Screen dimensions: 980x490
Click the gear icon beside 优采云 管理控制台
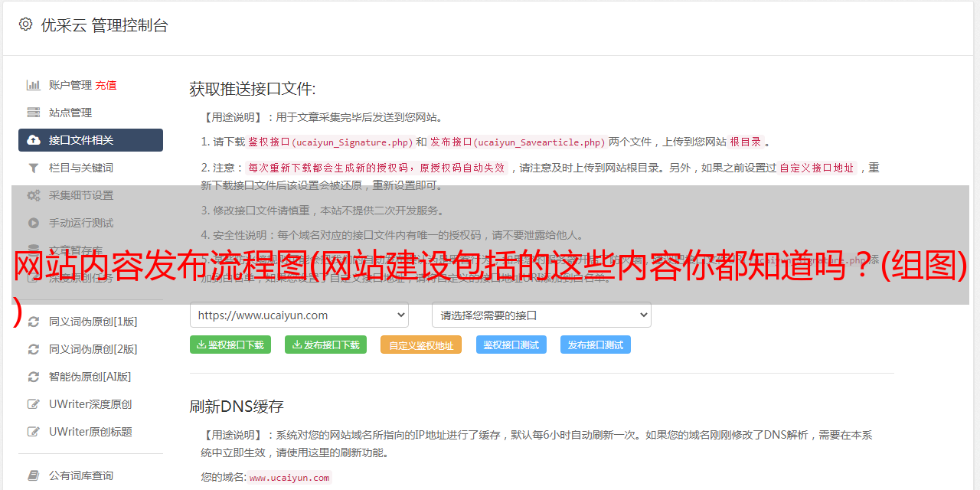(25, 24)
